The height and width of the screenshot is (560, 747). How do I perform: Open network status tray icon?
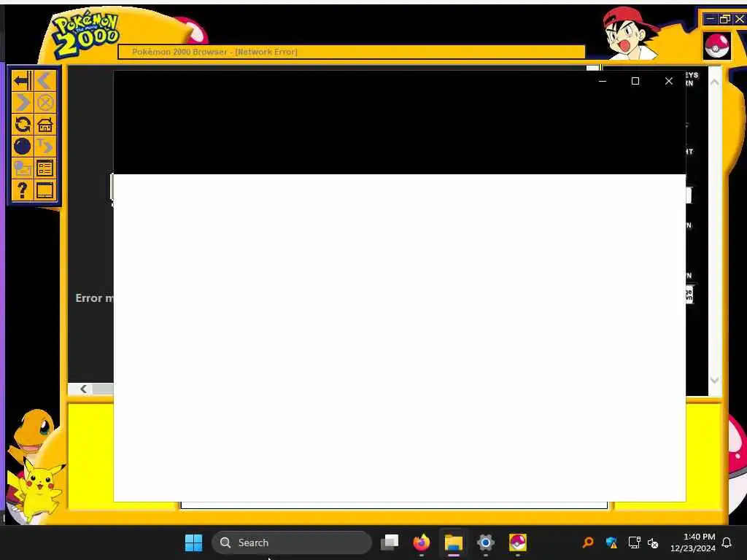[x=634, y=542]
